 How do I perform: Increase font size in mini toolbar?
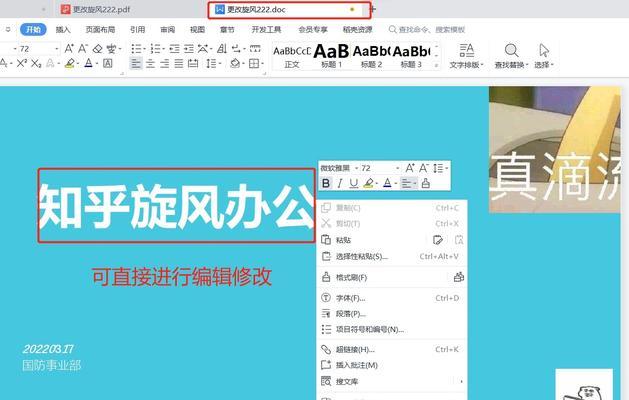410,168
